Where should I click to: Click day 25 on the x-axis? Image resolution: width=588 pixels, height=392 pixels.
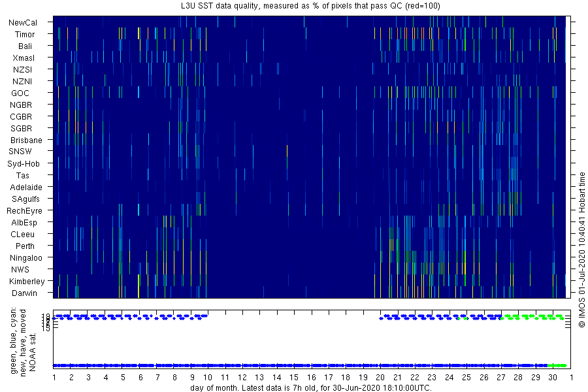[x=466, y=378]
